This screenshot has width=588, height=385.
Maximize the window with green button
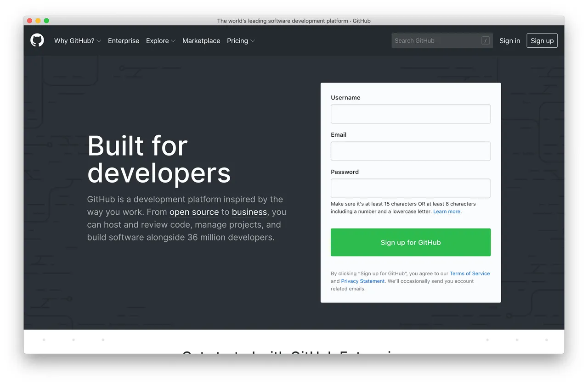[x=46, y=21]
